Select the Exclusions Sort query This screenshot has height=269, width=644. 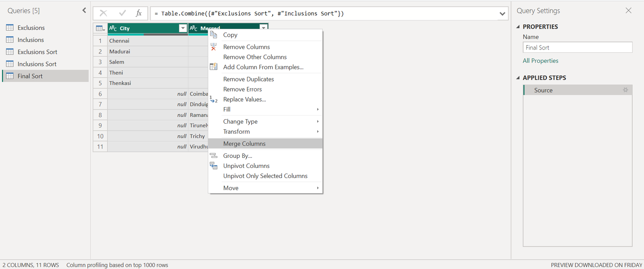click(45, 52)
